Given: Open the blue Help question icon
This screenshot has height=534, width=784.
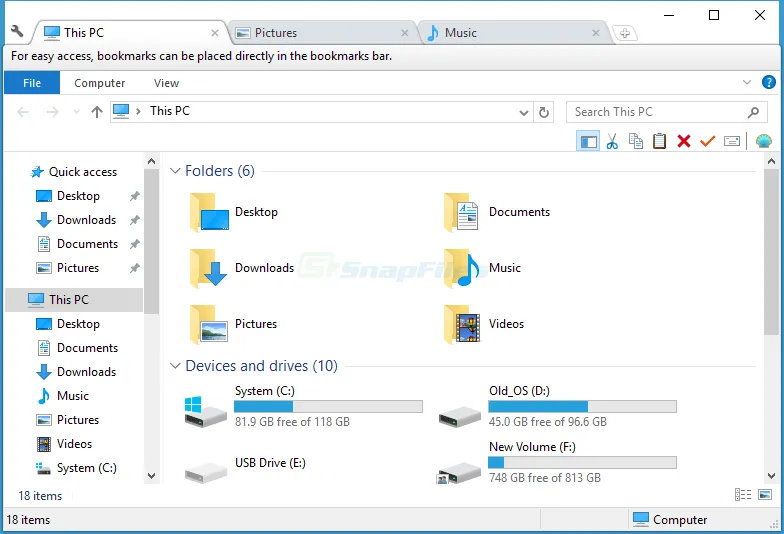Looking at the screenshot, I should click(x=768, y=82).
